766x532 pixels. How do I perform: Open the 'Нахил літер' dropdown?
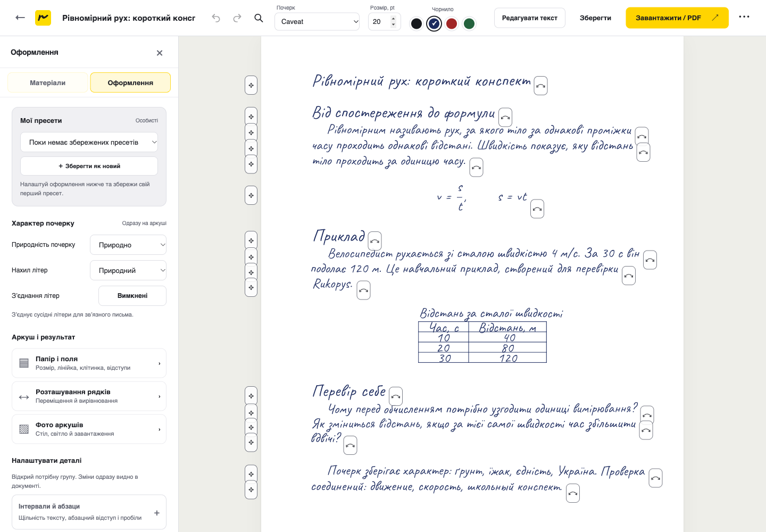point(128,270)
